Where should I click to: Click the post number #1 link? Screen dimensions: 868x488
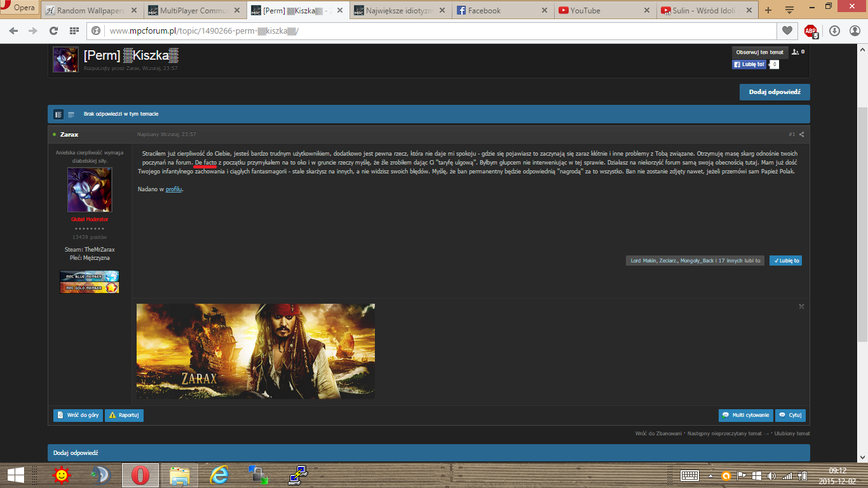point(792,134)
